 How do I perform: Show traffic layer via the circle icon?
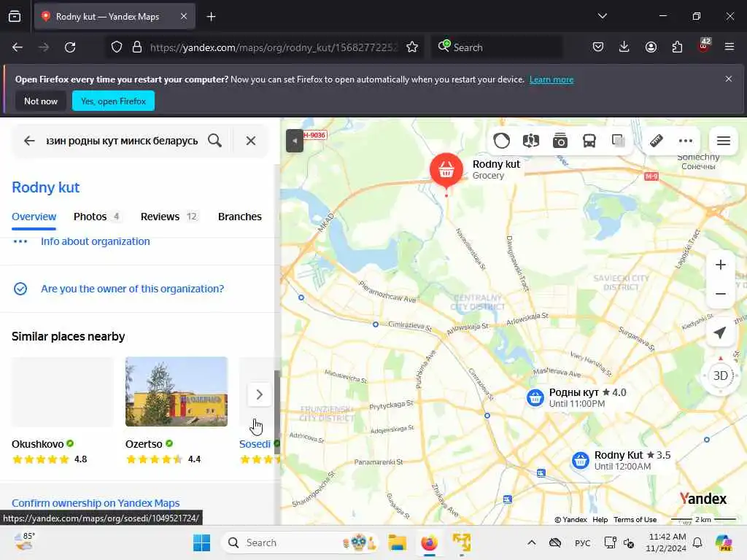pos(501,141)
